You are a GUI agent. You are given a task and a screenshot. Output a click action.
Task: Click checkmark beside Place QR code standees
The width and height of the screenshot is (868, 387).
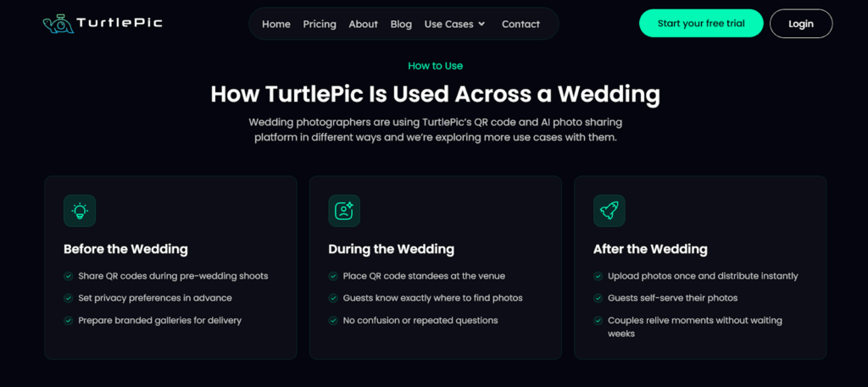click(x=333, y=276)
